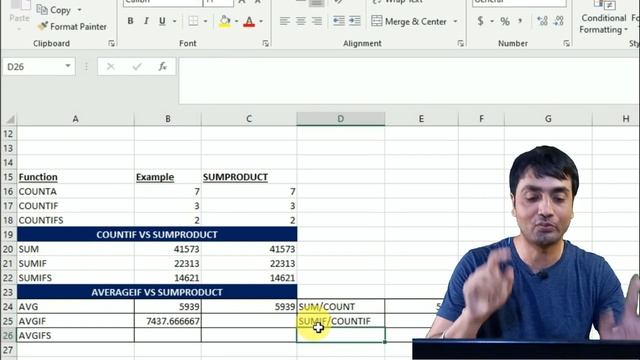Open Number format dialog launcher
This screenshot has height=360, width=640.
566,43
